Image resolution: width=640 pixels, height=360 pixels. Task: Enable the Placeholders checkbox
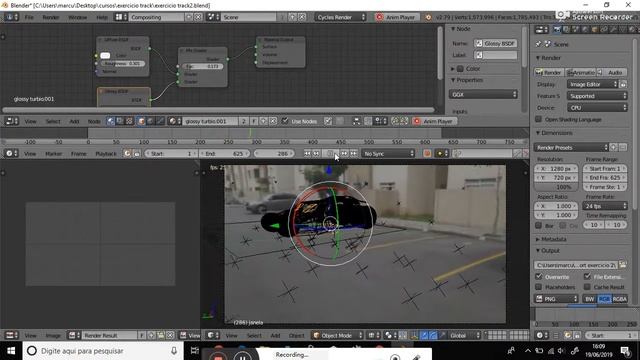[x=539, y=287]
